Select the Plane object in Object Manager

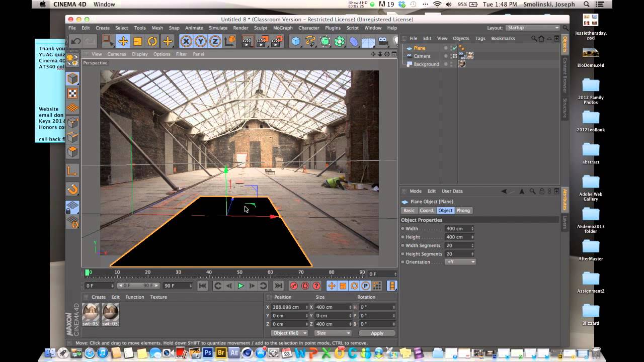(x=419, y=48)
